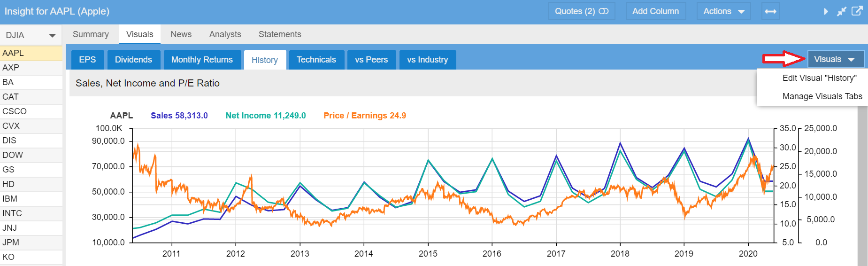
Task: Select CAT in the ticker list
Action: [x=31, y=97]
